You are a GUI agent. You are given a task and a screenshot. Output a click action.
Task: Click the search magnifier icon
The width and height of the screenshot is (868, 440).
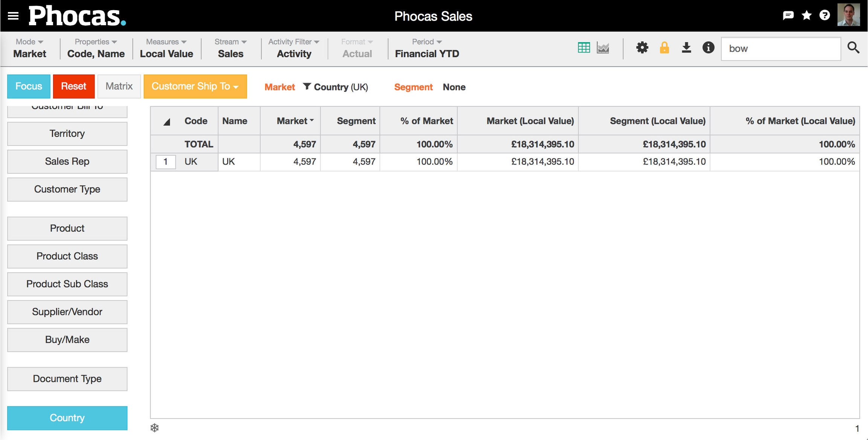853,48
